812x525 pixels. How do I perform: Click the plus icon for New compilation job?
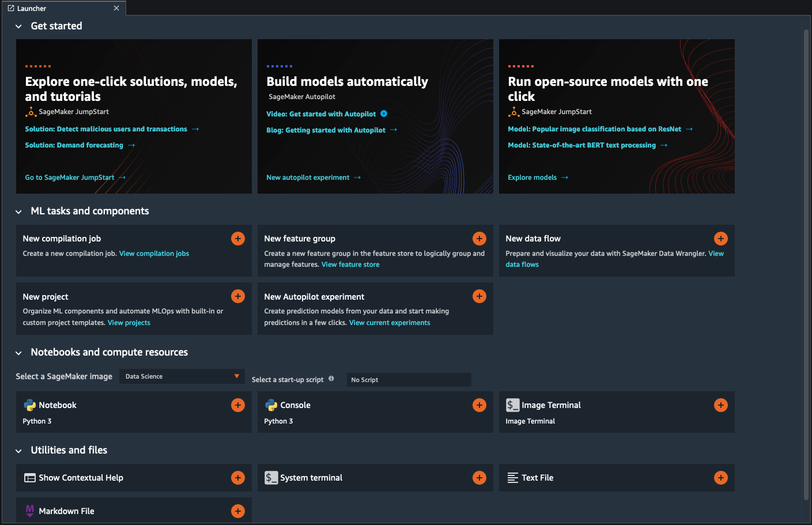(x=238, y=239)
